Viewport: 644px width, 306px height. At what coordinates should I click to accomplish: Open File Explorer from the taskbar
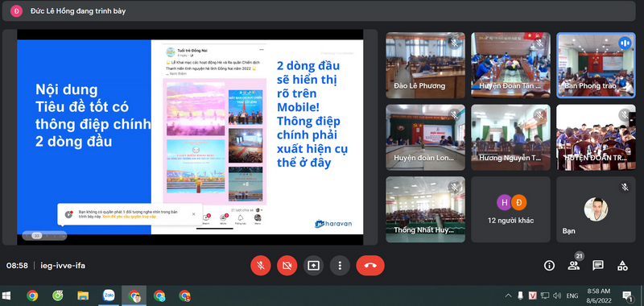tap(83, 296)
